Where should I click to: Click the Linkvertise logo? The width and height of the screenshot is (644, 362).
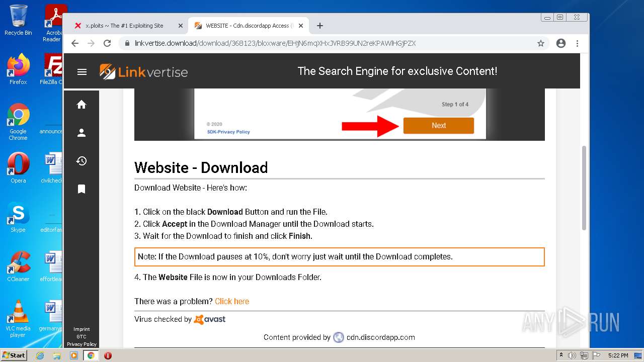point(143,72)
